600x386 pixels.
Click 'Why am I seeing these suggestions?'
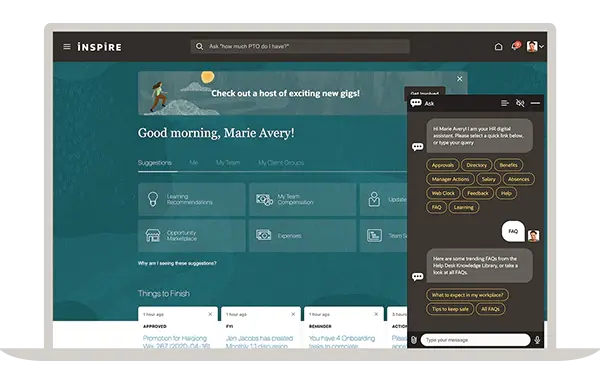click(177, 263)
